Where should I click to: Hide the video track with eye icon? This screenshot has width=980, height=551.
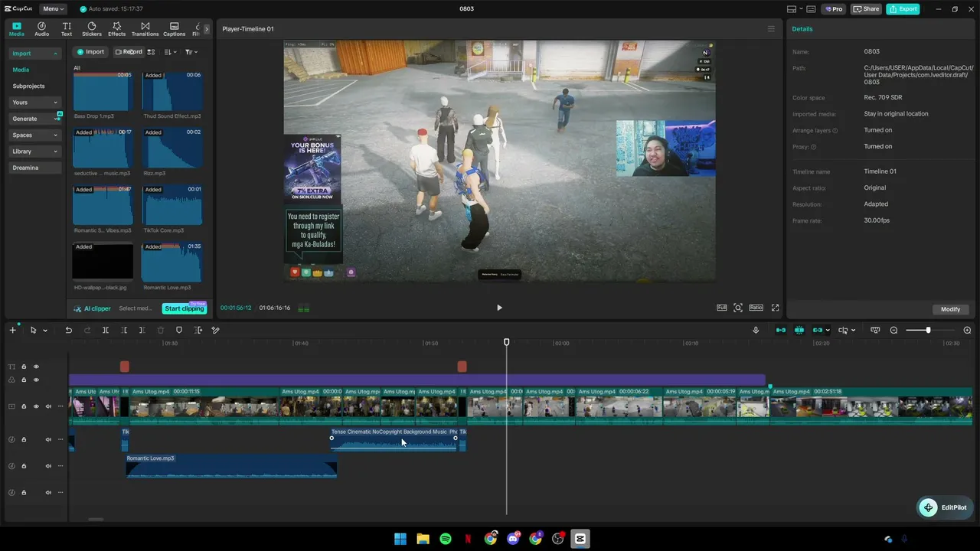pyautogui.click(x=36, y=406)
